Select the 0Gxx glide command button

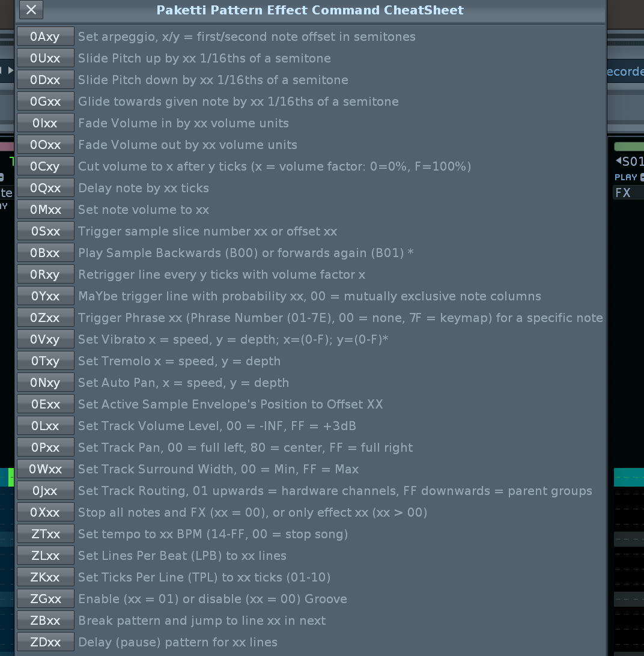click(46, 102)
